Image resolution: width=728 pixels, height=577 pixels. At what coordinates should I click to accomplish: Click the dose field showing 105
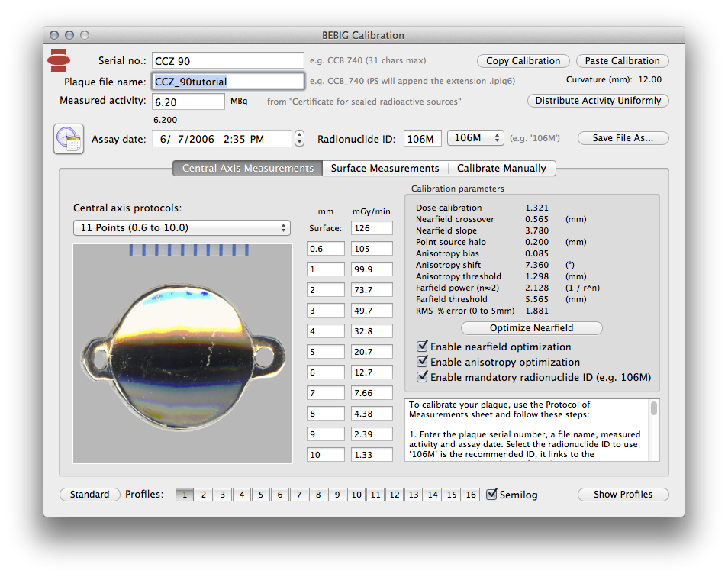coord(372,248)
